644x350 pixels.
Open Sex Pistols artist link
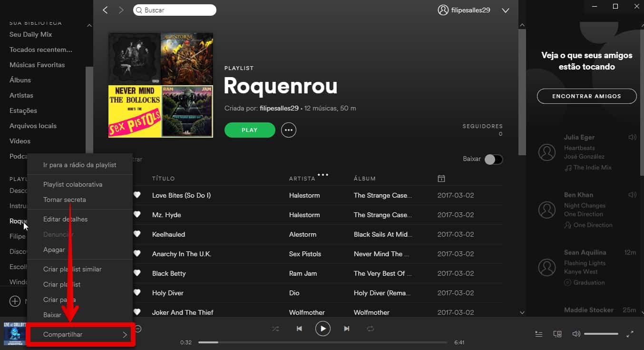305,254
